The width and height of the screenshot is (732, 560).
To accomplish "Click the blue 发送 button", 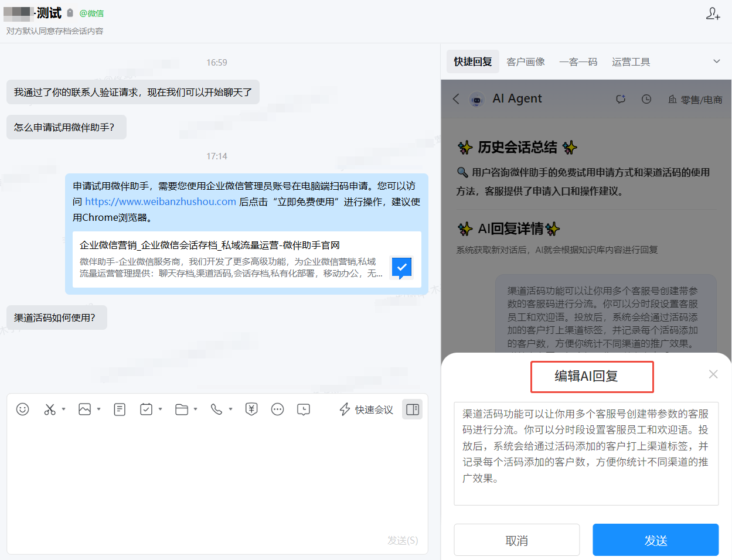I will [x=655, y=540].
